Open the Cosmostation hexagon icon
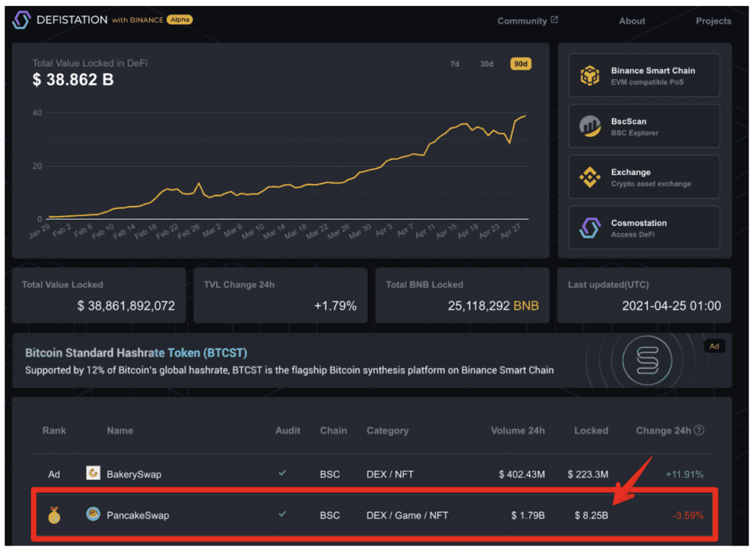Viewport: 756px width, 553px height. click(x=590, y=228)
